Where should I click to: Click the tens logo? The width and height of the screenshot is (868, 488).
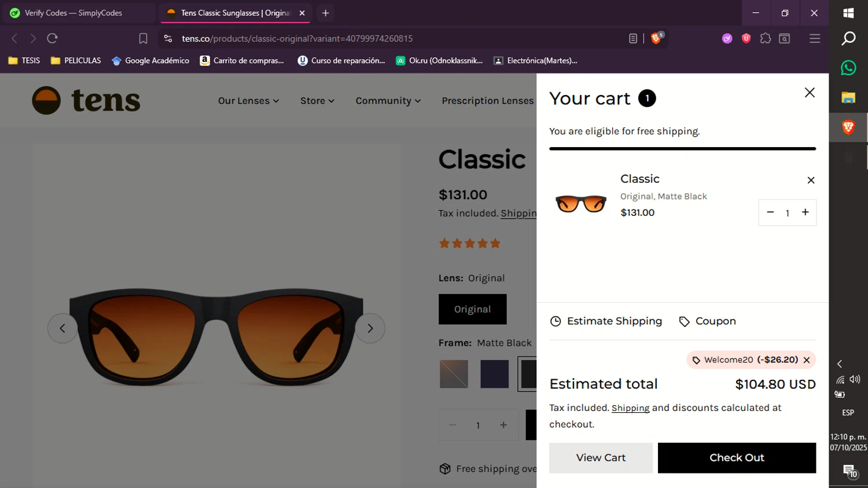(x=86, y=100)
